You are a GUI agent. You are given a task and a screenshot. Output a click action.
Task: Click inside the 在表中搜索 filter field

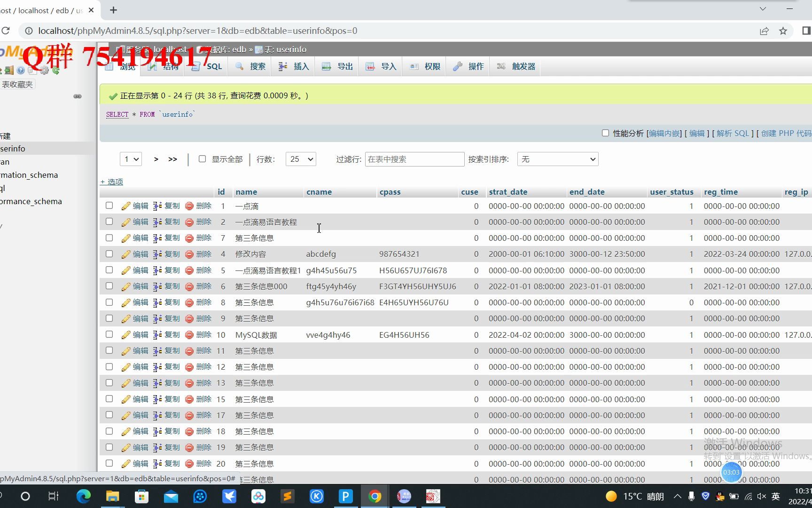[414, 159]
